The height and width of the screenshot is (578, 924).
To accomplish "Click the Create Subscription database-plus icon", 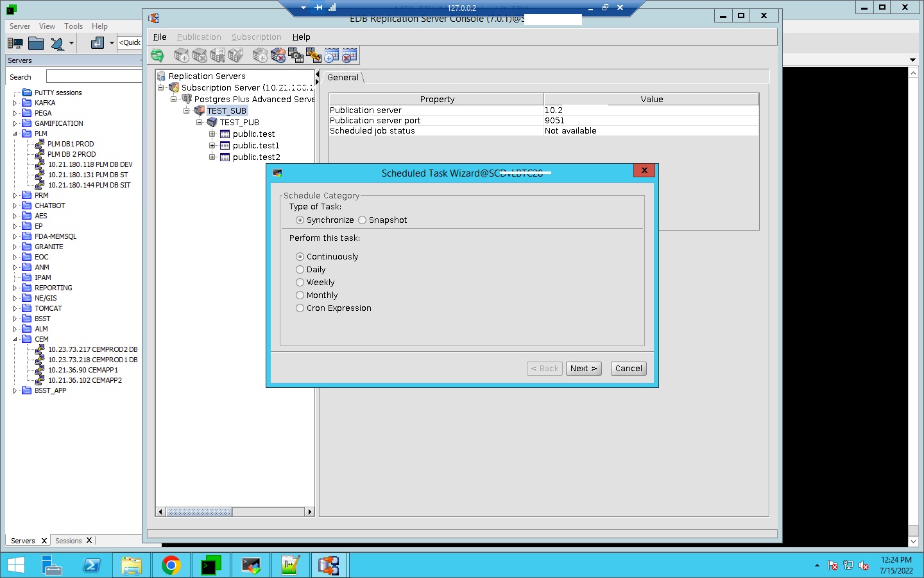I will pos(260,56).
